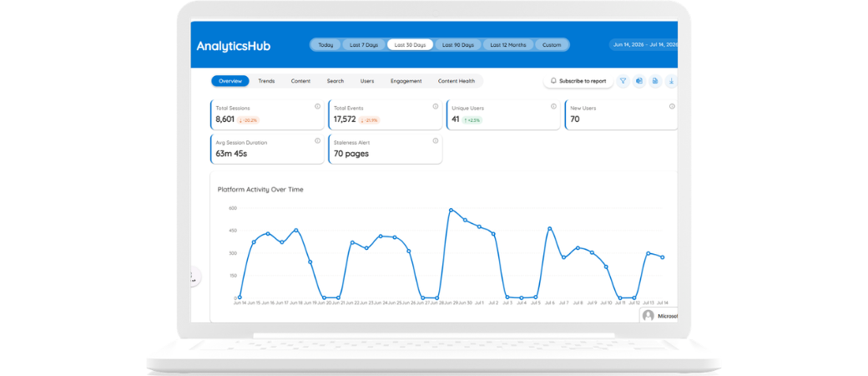Go to the Engagement tab
The image size is (868, 376).
(406, 81)
